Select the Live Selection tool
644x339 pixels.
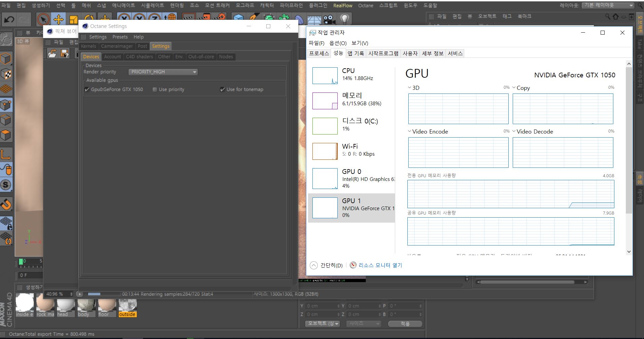point(43,20)
